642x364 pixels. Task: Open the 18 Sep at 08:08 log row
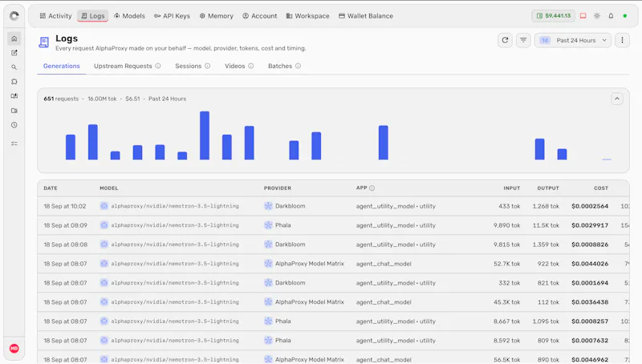point(333,245)
